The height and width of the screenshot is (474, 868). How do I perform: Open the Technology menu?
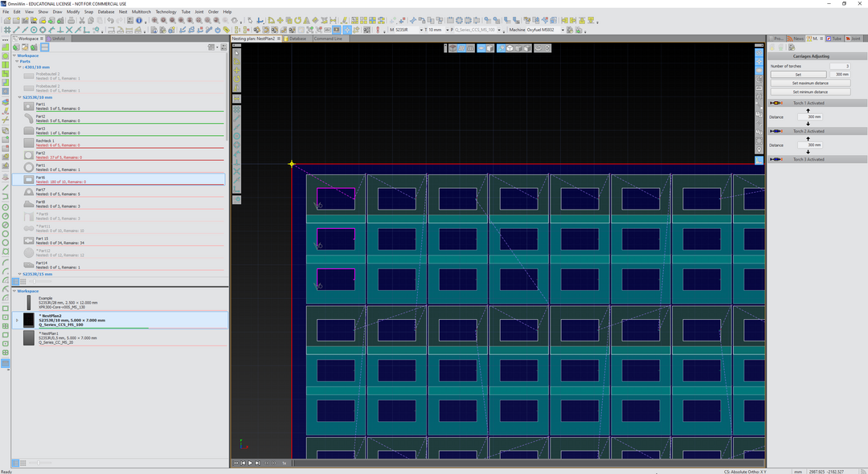(166, 11)
